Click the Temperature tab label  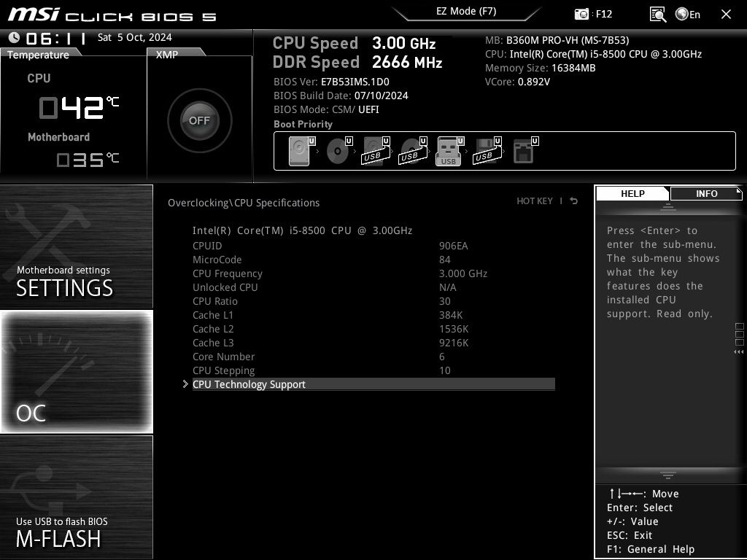coord(38,55)
